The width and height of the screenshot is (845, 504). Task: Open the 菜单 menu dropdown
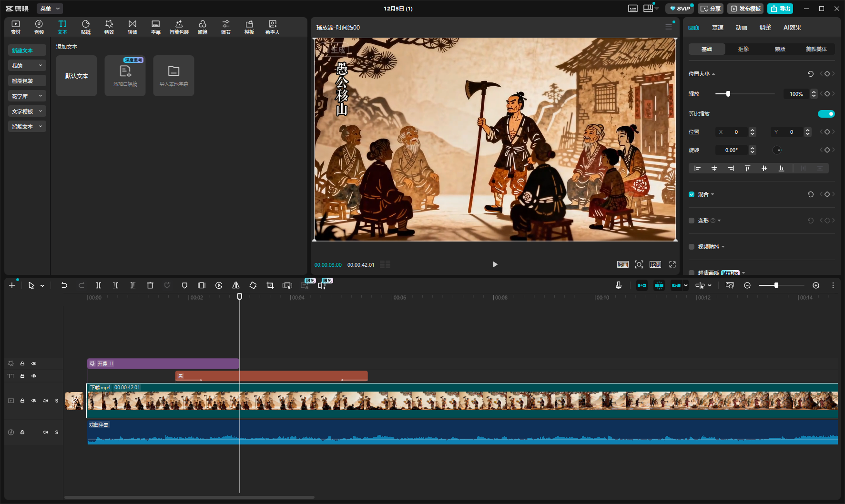50,9
